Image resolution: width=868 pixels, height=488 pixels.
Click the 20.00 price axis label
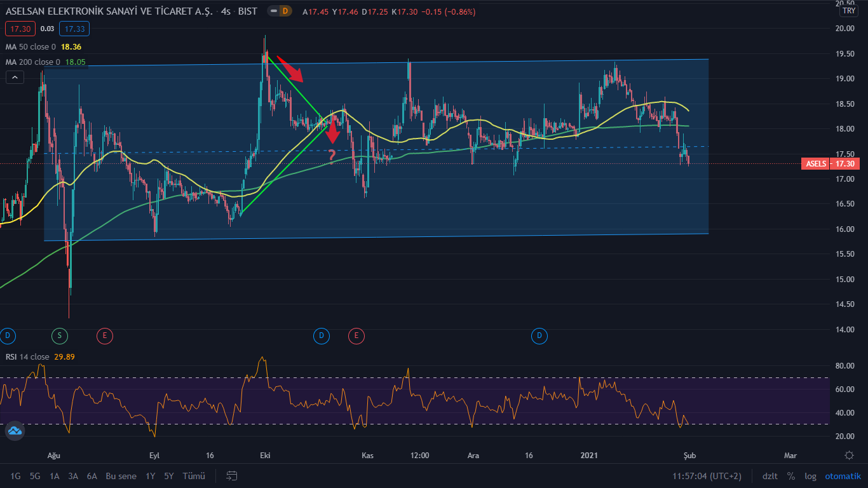click(x=845, y=29)
